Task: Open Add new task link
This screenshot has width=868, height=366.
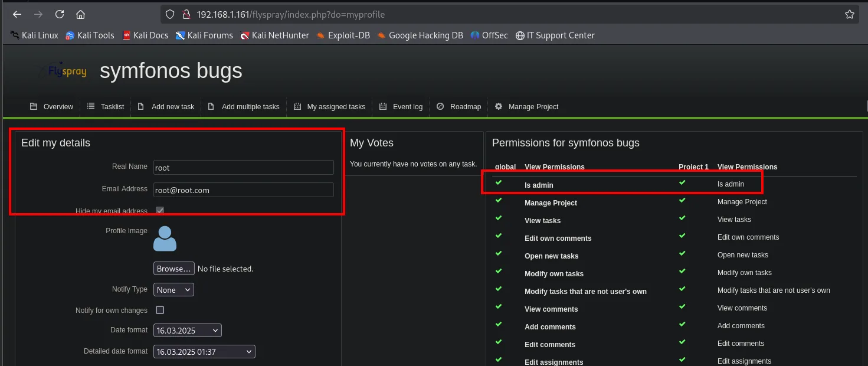Action: click(166, 107)
